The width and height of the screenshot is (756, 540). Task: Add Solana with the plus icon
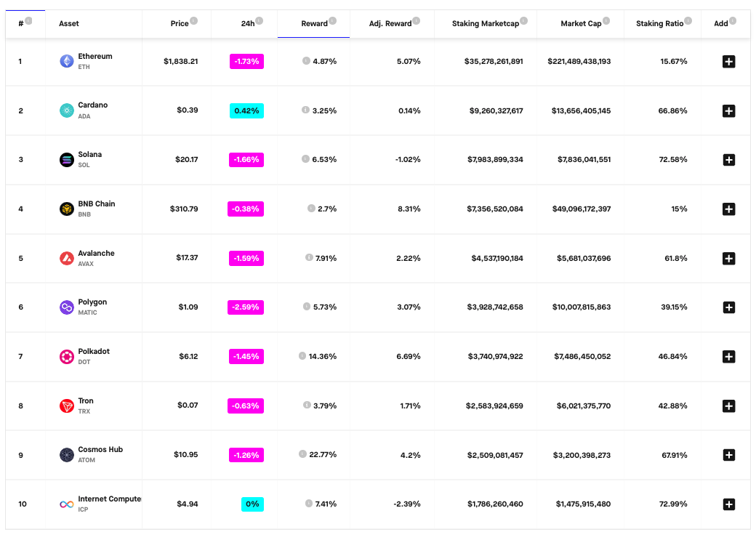(x=728, y=160)
